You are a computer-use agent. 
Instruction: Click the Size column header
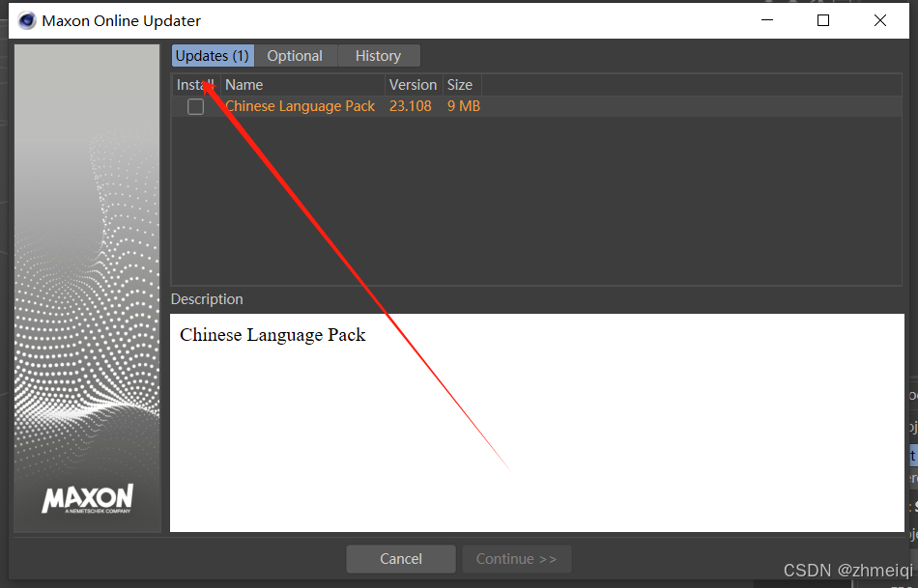point(462,85)
